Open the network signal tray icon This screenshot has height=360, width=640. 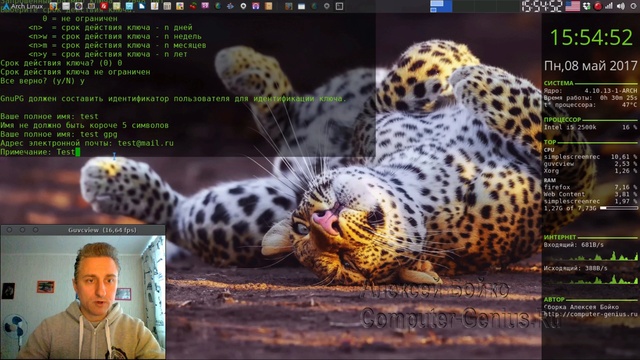click(x=609, y=6)
